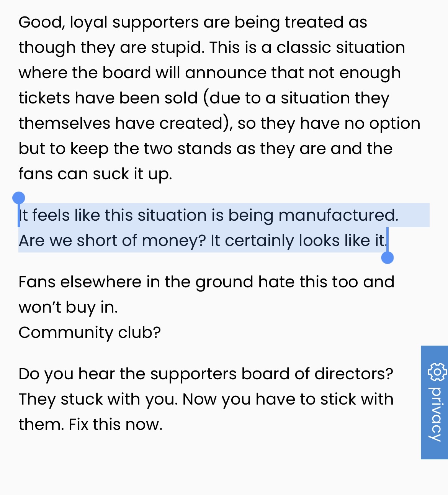Tap the 'Fans elsewhere in the ground' line
Viewport: 448px width, 495px height.
[206, 282]
